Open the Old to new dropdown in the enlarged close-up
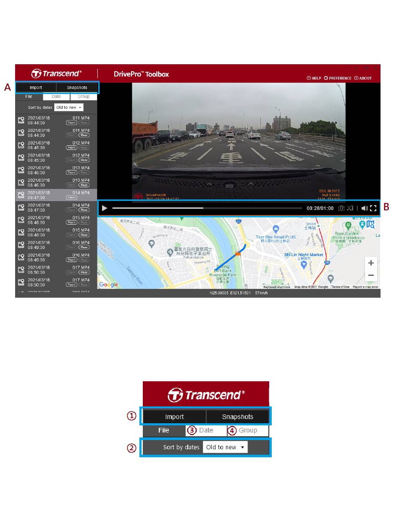The image size is (399, 532). [x=225, y=447]
